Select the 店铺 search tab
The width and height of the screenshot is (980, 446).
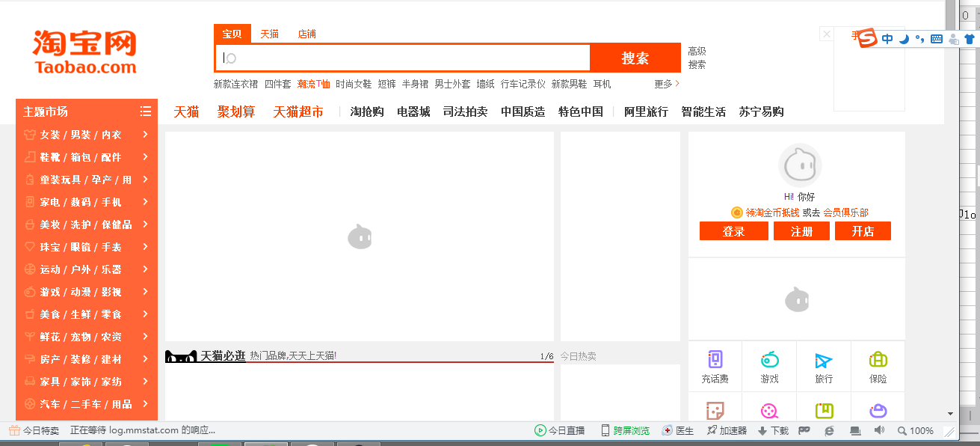306,34
